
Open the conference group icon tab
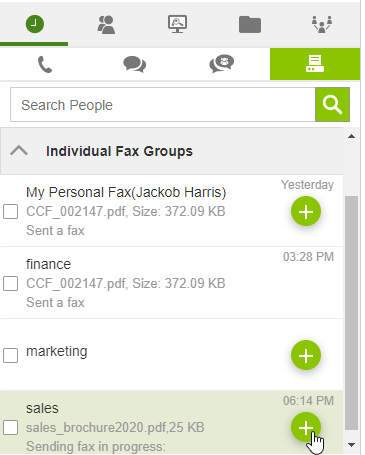(322, 24)
